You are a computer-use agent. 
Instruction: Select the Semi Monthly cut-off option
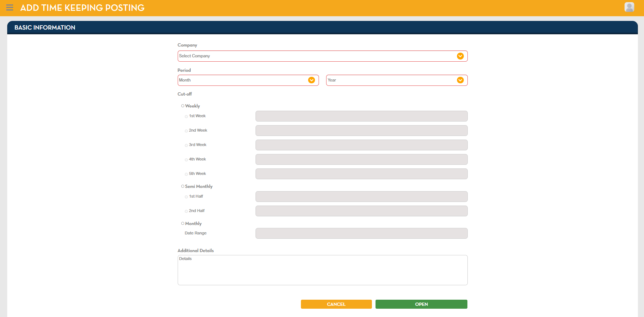coord(183,186)
